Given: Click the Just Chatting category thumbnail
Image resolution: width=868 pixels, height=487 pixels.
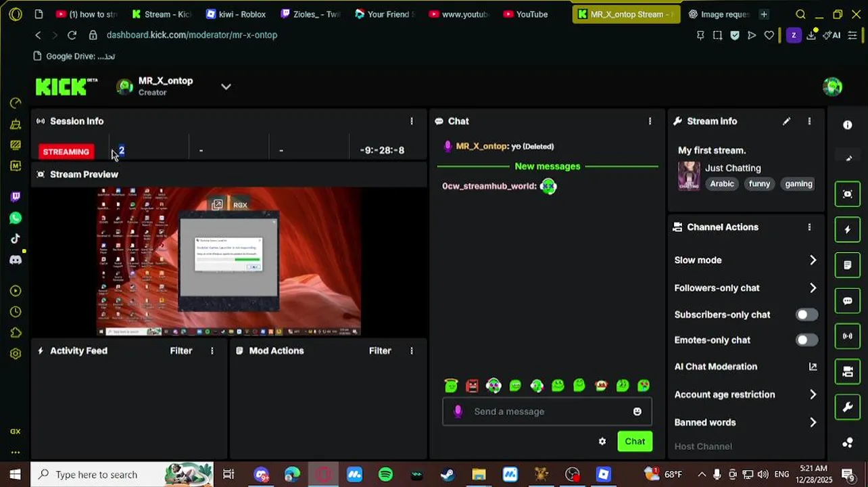Looking at the screenshot, I should click(689, 176).
